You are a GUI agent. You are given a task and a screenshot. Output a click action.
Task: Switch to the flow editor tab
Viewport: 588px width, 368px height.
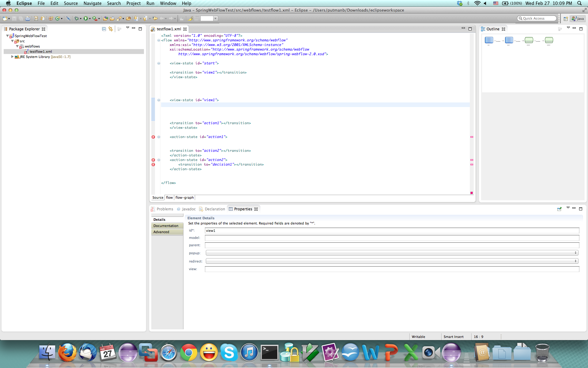(169, 197)
